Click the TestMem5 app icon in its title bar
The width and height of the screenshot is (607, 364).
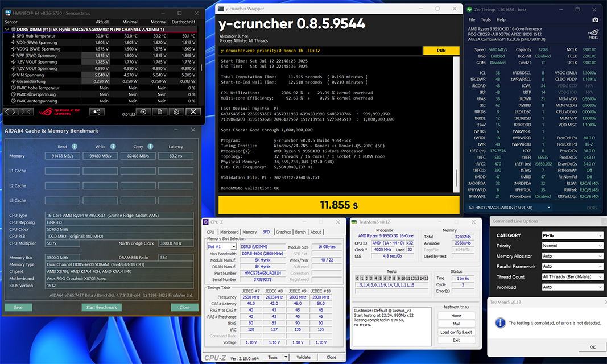(354, 222)
